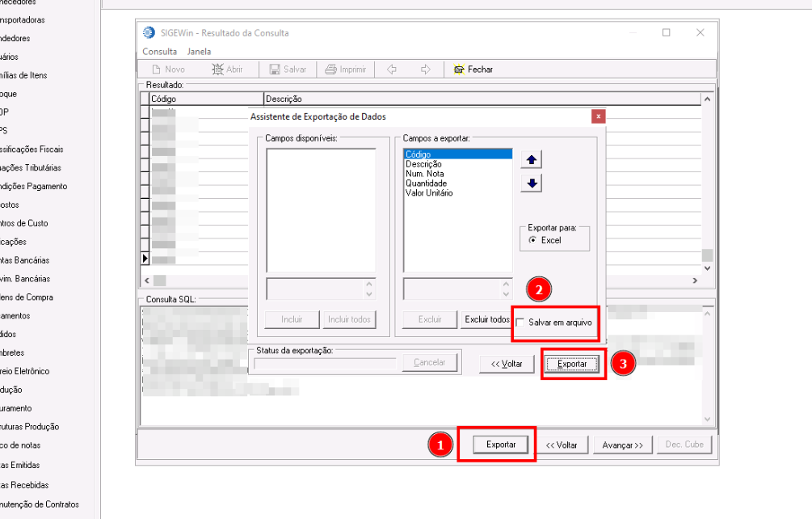Click the Abrir toolbar icon
812x519 pixels.
tap(217, 70)
